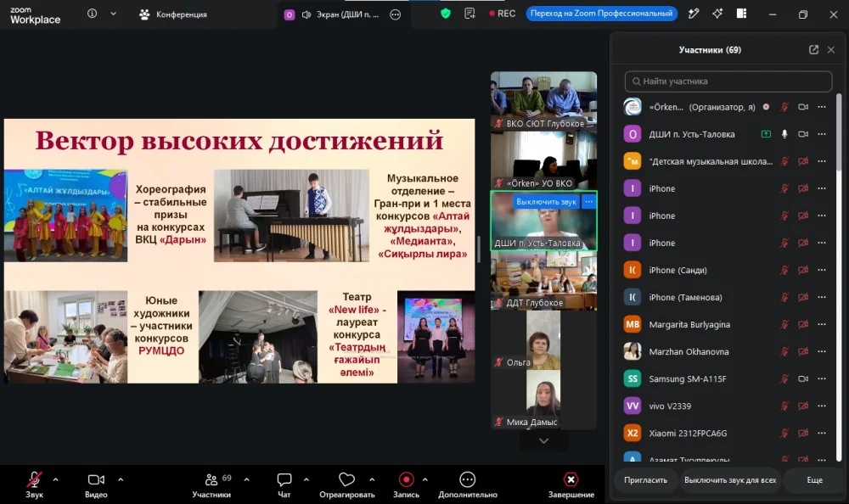
Task: Toggle Видео camera button in toolbar
Action: coord(96,484)
